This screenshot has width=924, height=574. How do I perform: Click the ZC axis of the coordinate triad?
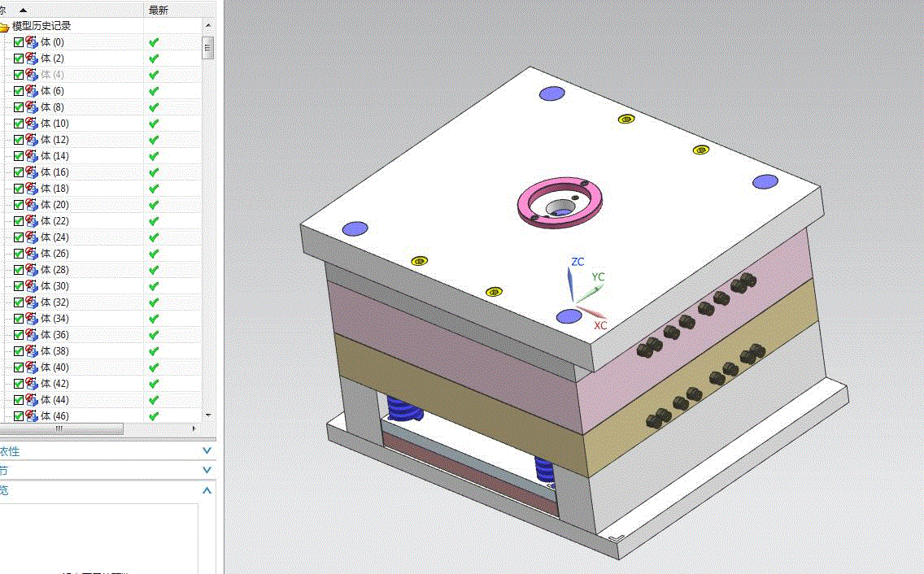point(570,283)
